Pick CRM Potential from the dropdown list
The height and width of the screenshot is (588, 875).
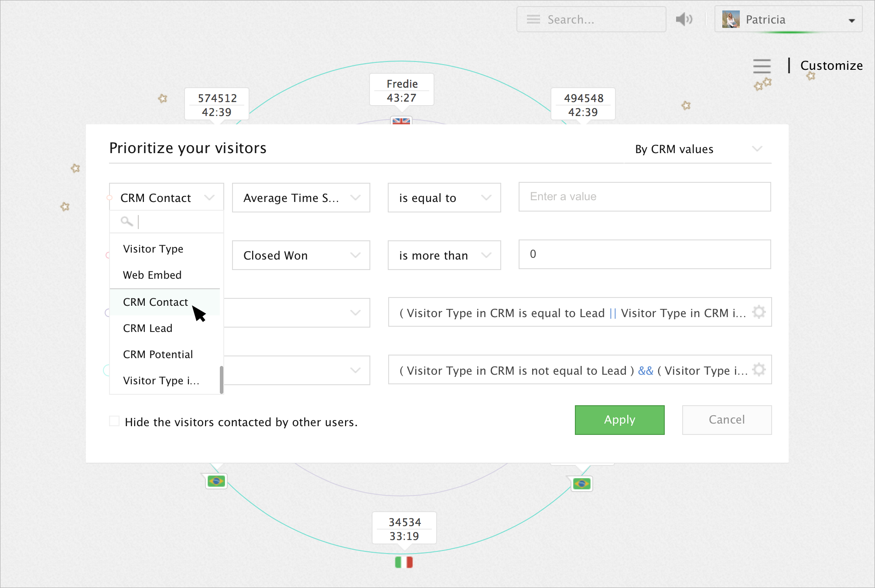point(158,355)
